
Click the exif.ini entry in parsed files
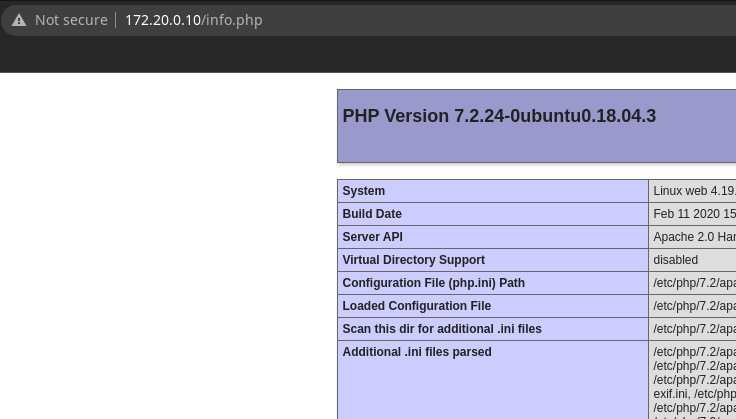click(667, 394)
